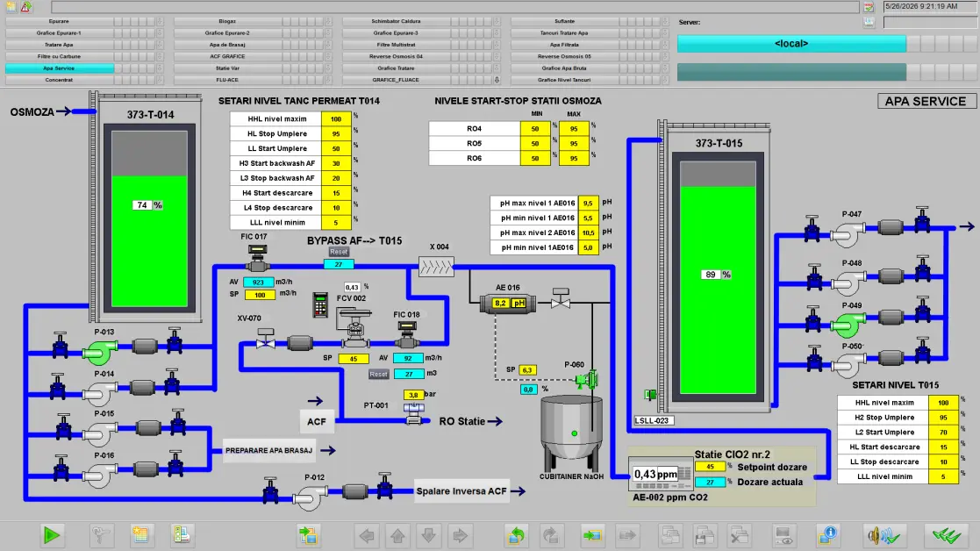The width and height of the screenshot is (980, 551).
Task: Click the grayed left navigation arrow
Action: pyautogui.click(x=367, y=535)
